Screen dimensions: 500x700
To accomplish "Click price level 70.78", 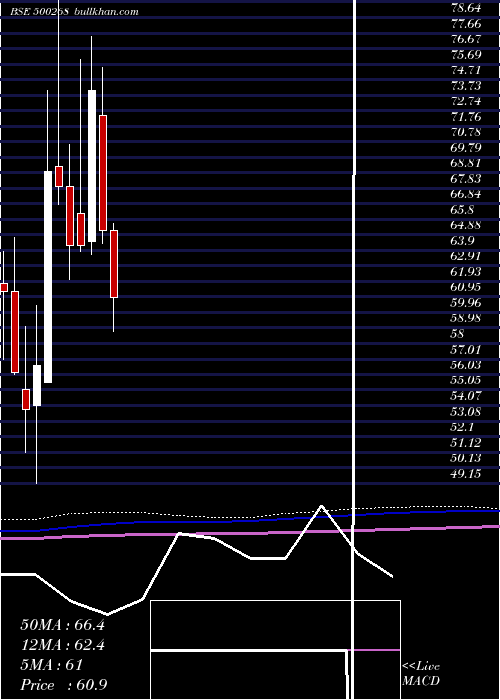I will 466,133.
